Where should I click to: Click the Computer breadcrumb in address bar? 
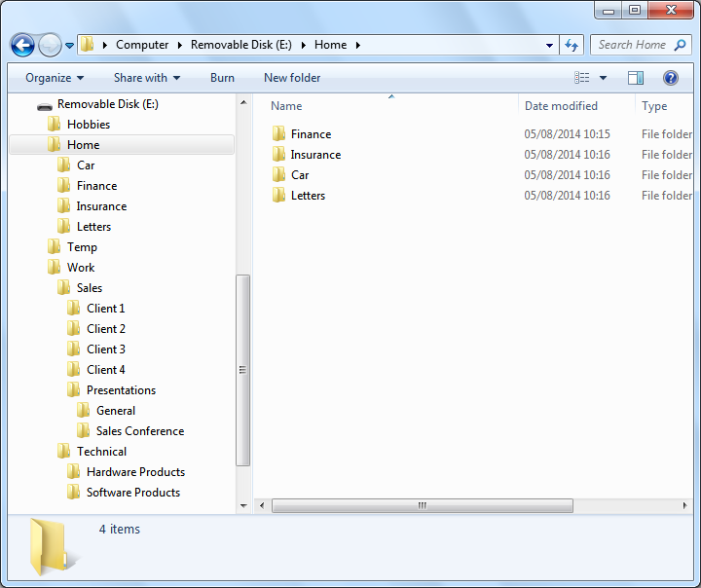pyautogui.click(x=141, y=45)
